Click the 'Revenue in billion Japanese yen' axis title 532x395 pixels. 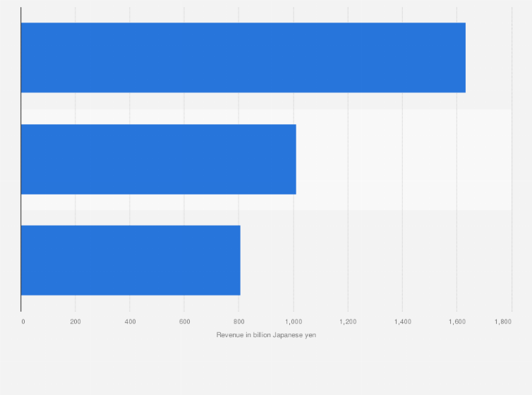266,335
